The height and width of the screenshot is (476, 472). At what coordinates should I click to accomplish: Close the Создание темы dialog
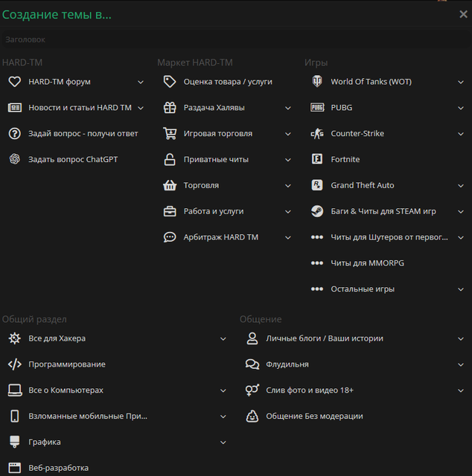463,14
